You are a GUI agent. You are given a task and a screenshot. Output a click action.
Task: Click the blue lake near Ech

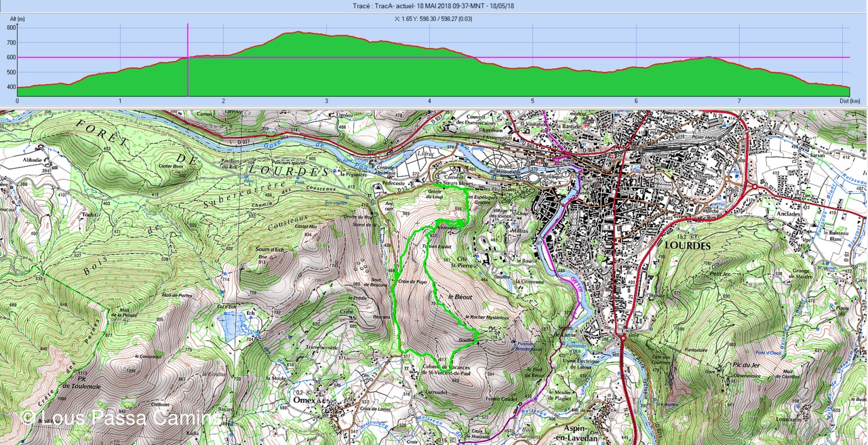pos(229,326)
